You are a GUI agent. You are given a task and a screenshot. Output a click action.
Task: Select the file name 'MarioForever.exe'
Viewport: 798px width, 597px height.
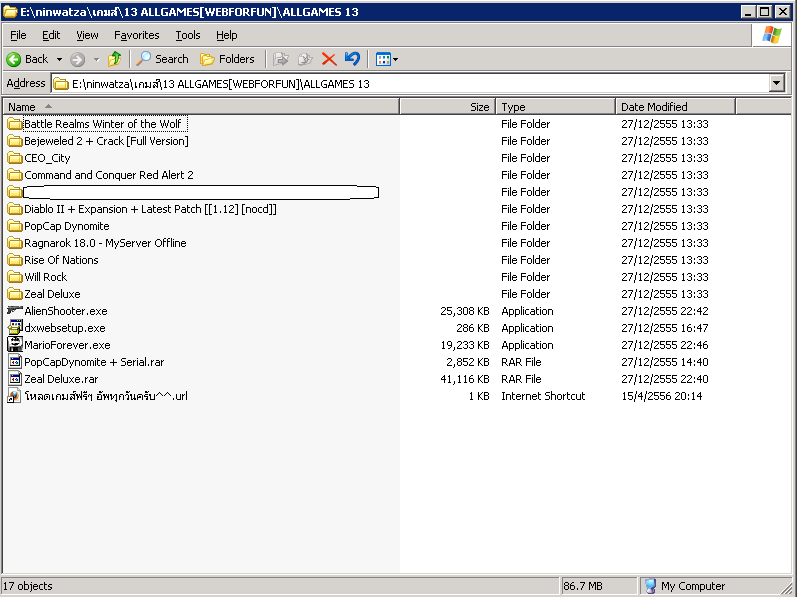tap(67, 345)
